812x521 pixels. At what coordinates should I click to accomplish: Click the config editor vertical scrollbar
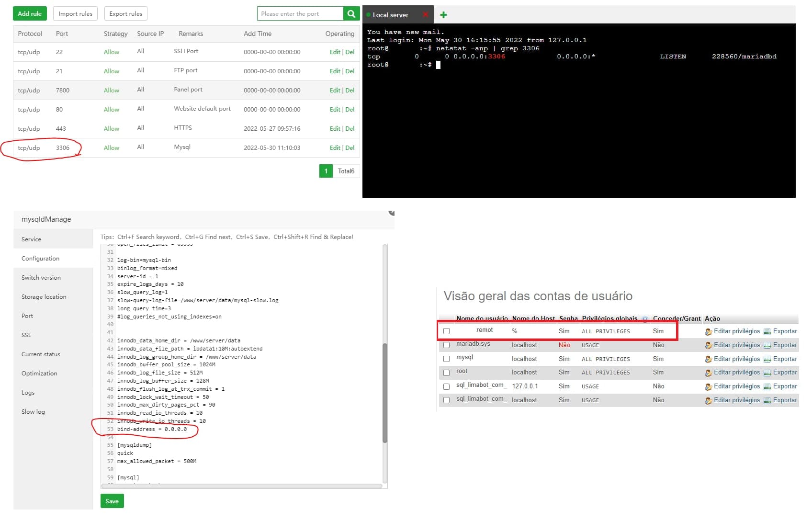tap(384, 393)
